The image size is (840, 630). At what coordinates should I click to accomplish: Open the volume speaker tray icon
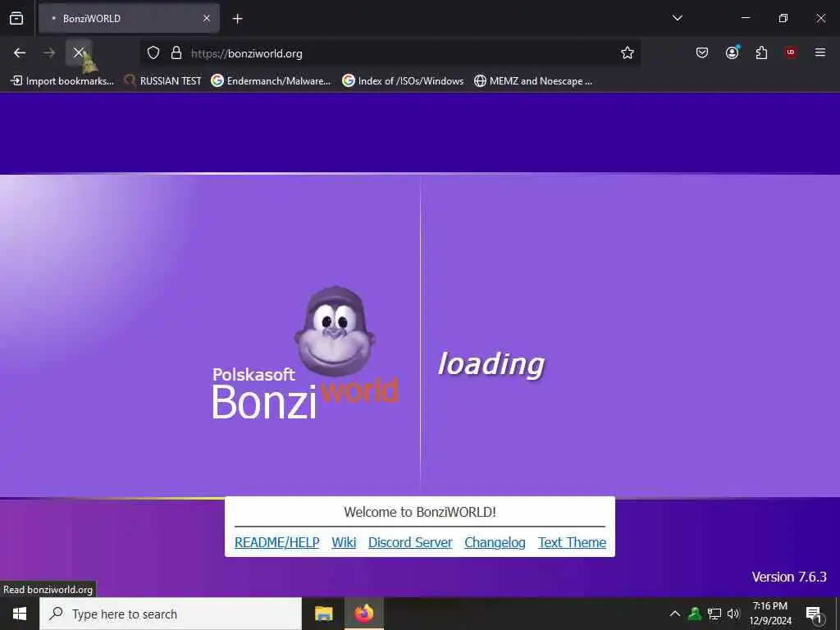click(733, 614)
